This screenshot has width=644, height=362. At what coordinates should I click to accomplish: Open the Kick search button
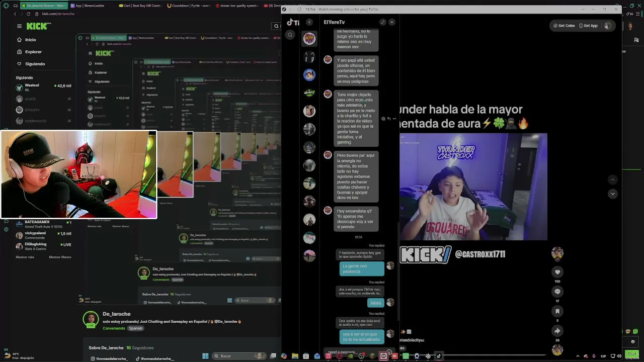click(276, 26)
